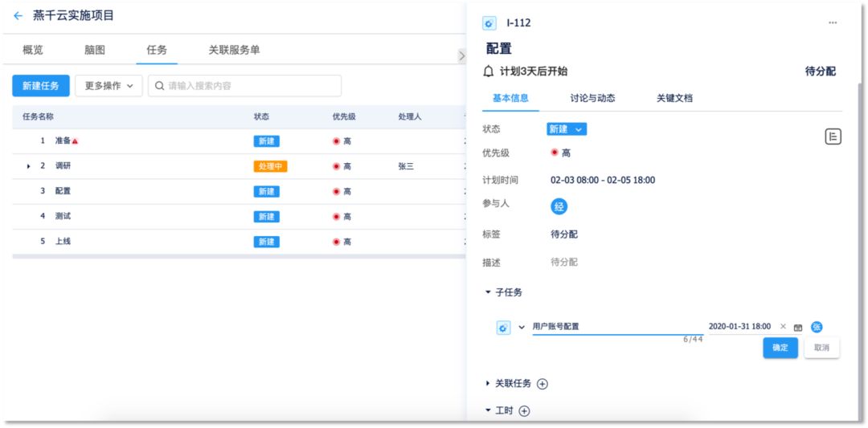Screen dimensions: 868x428
Task: Open the three-dots menu for I-112
Action: [833, 23]
